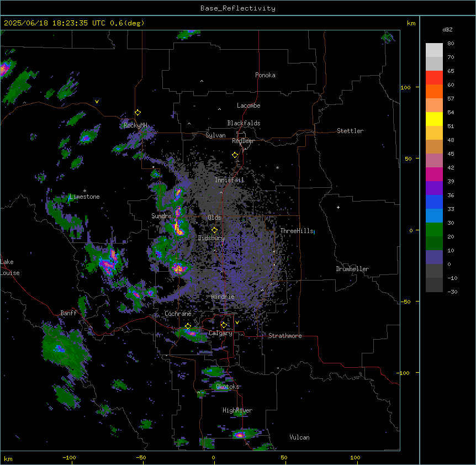Click the Innisfail city label
Viewport: 476px width, 465px height.
(229, 180)
